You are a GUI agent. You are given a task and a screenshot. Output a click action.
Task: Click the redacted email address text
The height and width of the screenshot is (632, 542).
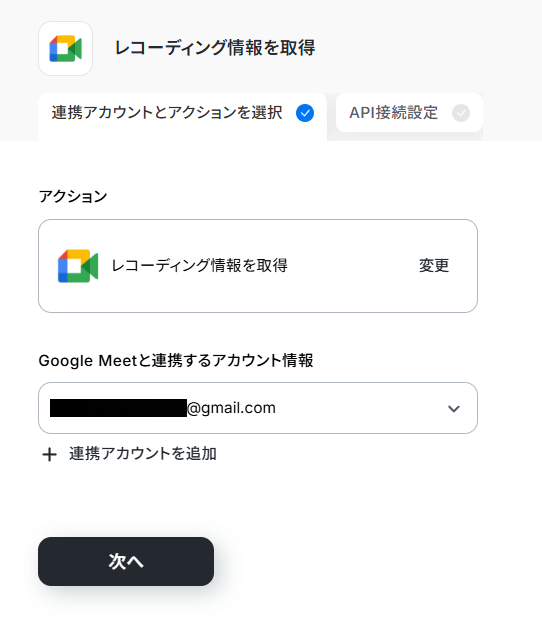(118, 408)
